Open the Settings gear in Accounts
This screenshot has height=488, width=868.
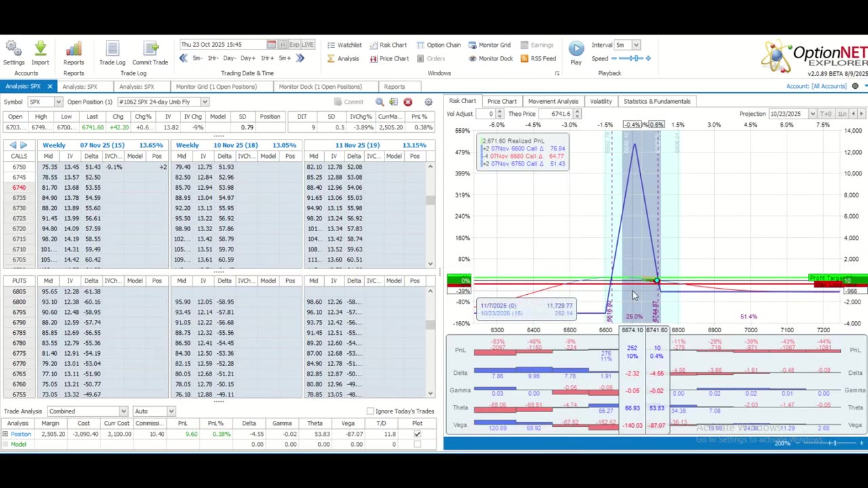[x=13, y=50]
